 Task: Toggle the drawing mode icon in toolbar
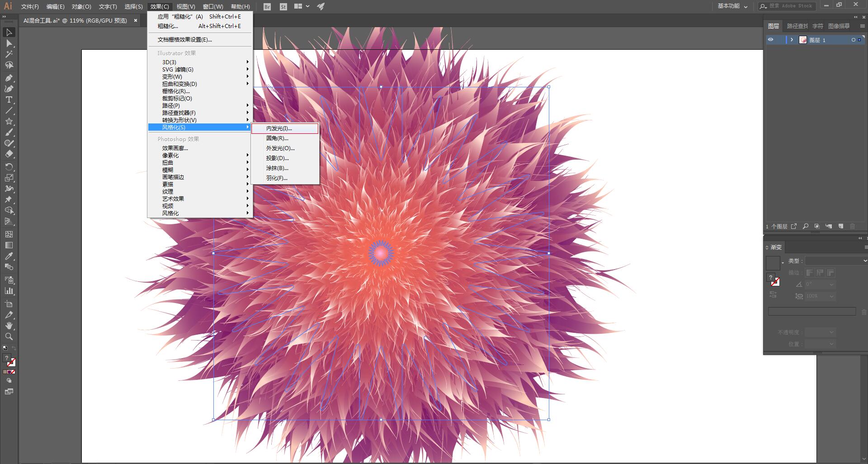tap(9, 381)
